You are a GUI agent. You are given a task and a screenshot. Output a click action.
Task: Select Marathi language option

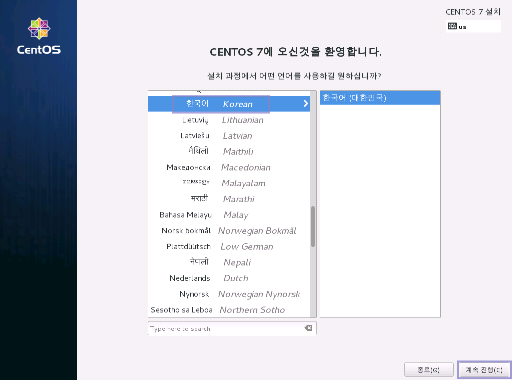[x=229, y=199]
